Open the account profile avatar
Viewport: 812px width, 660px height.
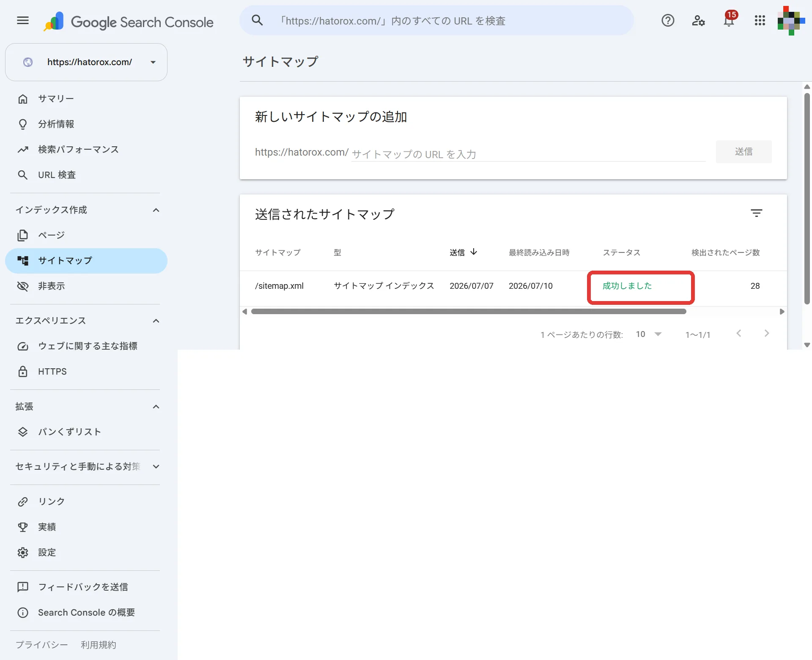coord(790,20)
